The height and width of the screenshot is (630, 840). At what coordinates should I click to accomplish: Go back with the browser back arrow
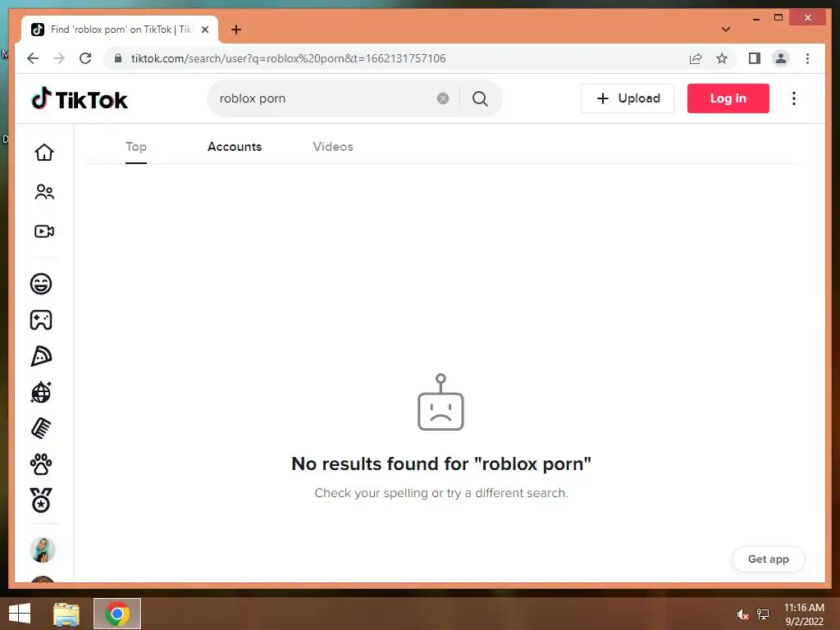click(33, 58)
